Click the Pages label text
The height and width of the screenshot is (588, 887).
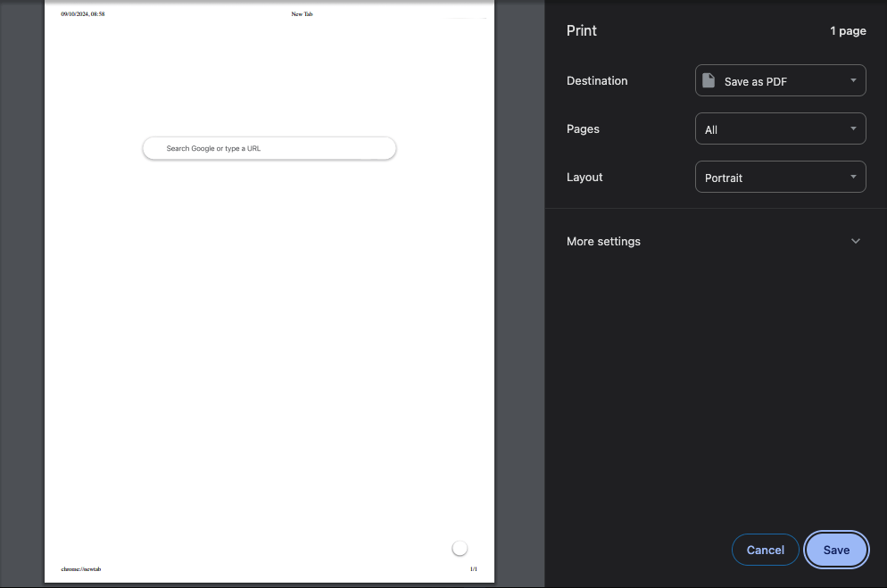[x=583, y=128]
